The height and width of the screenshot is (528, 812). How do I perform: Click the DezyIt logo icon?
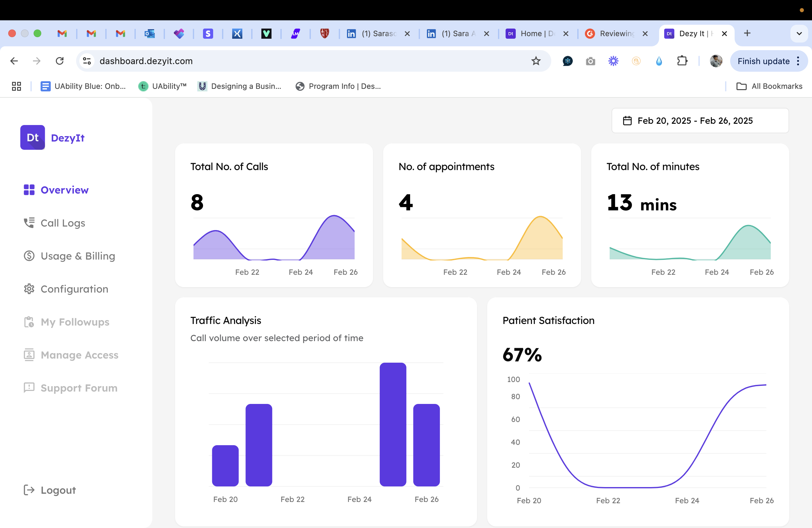point(32,137)
